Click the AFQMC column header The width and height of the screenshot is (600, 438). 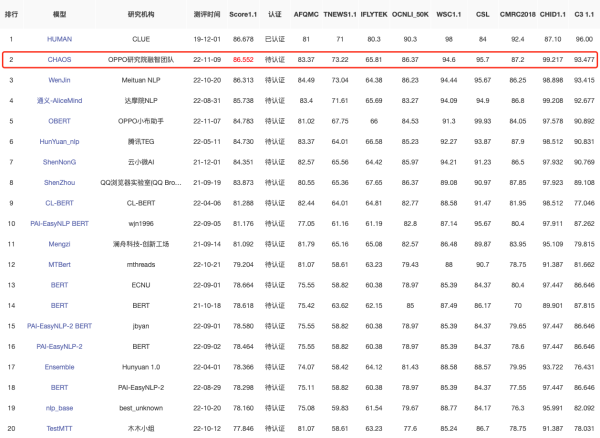[306, 14]
